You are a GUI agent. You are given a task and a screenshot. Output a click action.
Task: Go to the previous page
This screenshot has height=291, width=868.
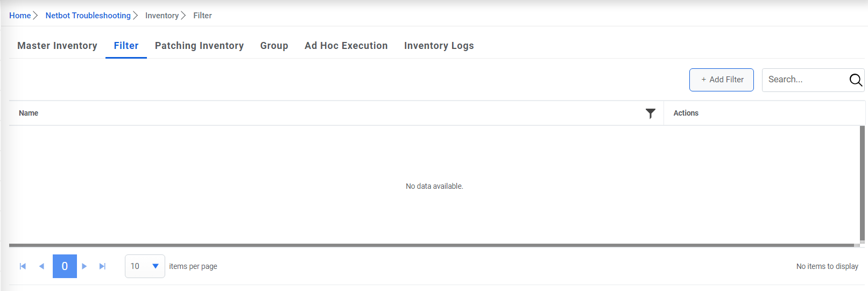click(x=41, y=266)
